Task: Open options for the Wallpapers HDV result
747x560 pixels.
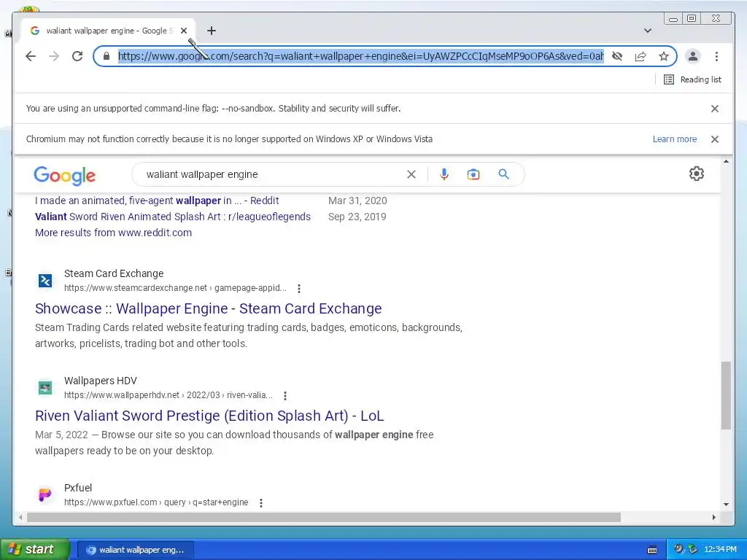Action: pos(285,396)
